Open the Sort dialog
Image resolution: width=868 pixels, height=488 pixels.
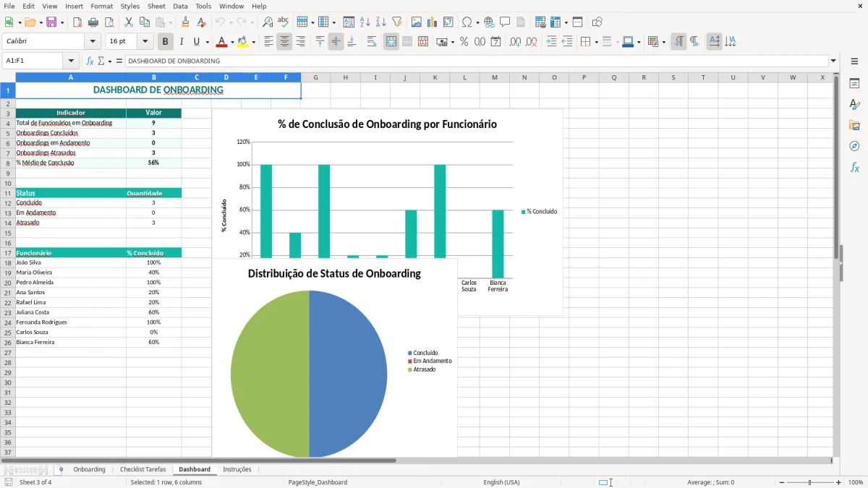(349, 22)
